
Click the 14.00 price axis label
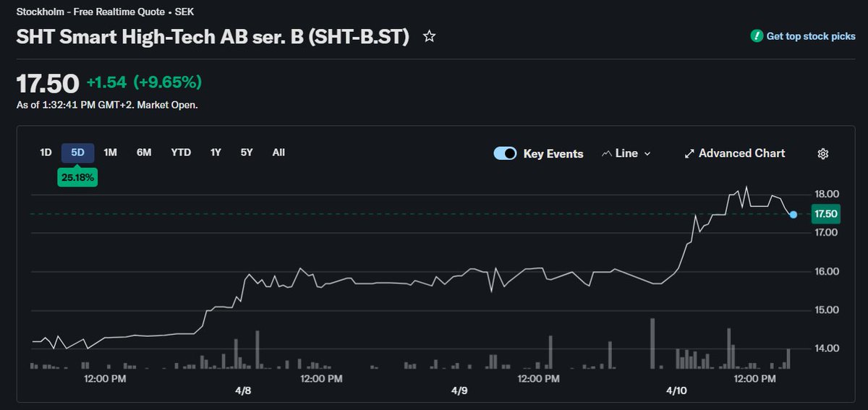[827, 349]
